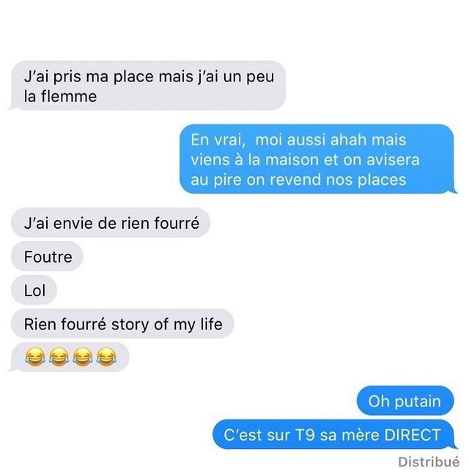
Task: Select the "Foutre" message bubble
Action: point(47,257)
